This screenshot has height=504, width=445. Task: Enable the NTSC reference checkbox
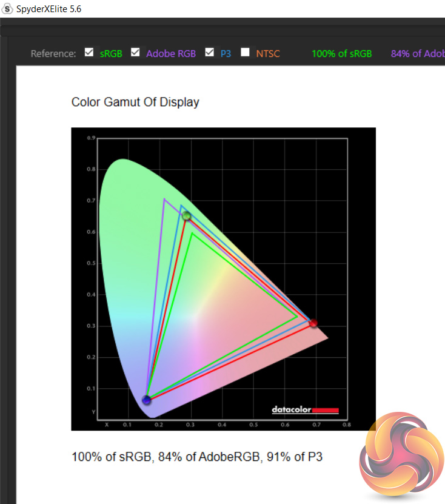click(x=245, y=52)
